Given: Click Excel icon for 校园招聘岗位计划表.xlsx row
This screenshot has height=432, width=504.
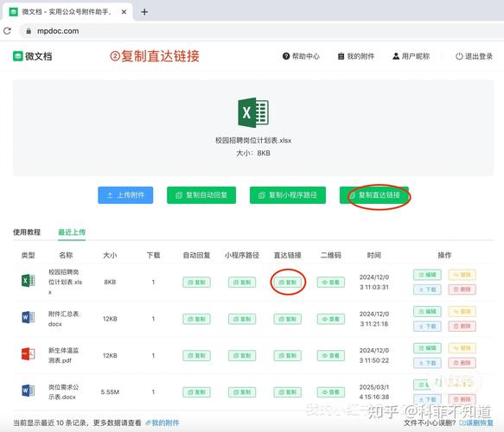Looking at the screenshot, I should tap(28, 281).
